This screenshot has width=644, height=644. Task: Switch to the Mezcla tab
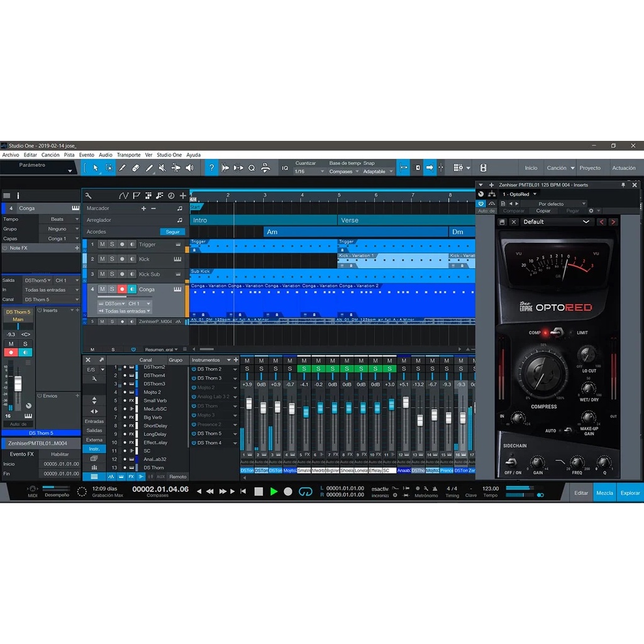coord(604,493)
